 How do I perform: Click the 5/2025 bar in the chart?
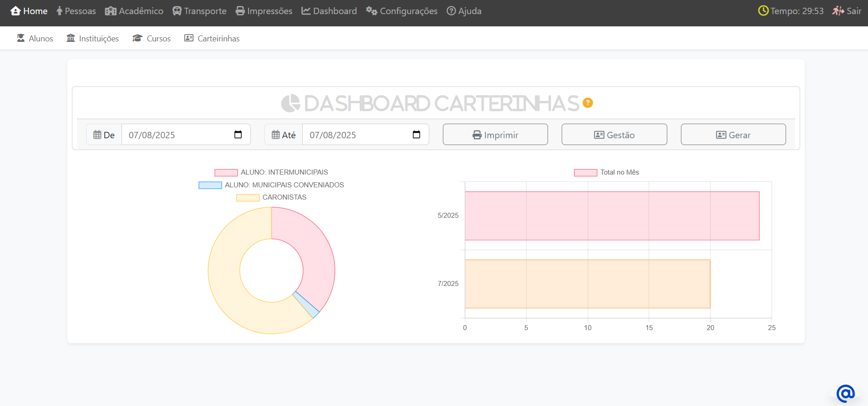coord(612,216)
